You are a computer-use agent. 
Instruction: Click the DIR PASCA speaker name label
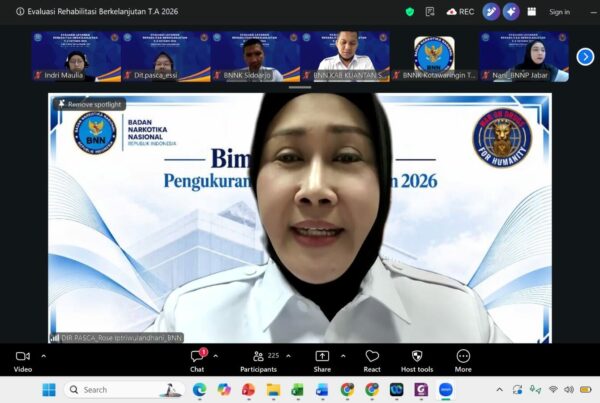117,338
